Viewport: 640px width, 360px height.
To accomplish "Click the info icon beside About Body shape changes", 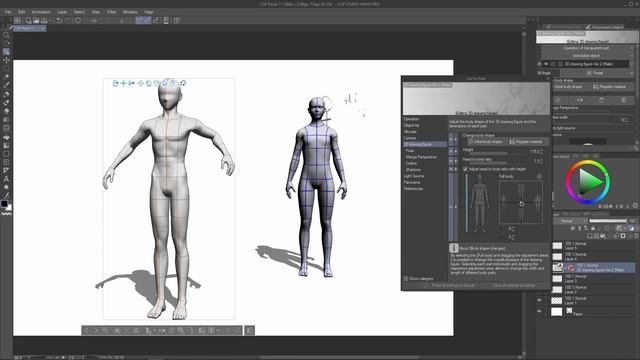I will (453, 248).
